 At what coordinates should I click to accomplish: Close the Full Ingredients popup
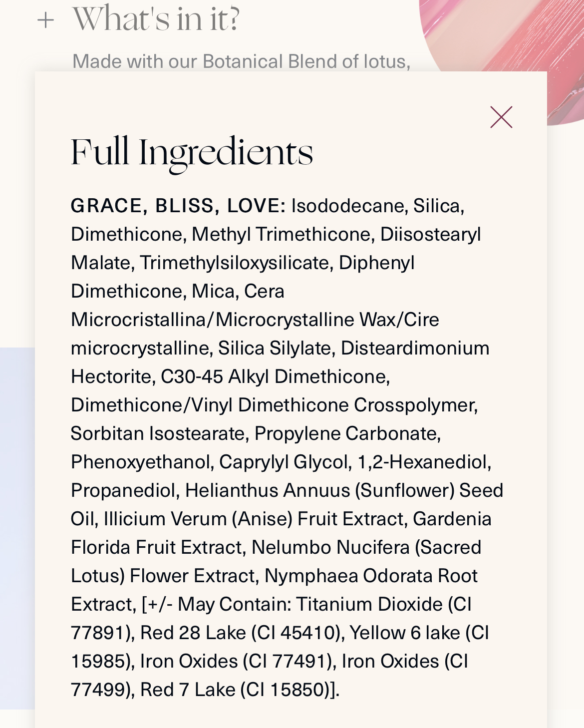pos(501,117)
